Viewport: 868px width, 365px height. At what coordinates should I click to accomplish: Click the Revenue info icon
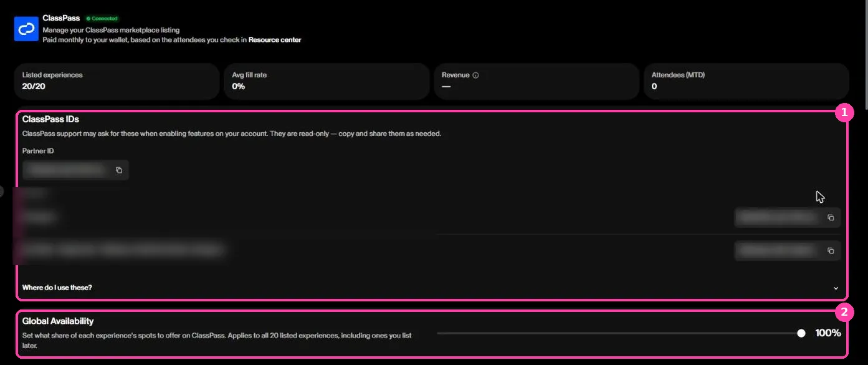[x=475, y=75]
